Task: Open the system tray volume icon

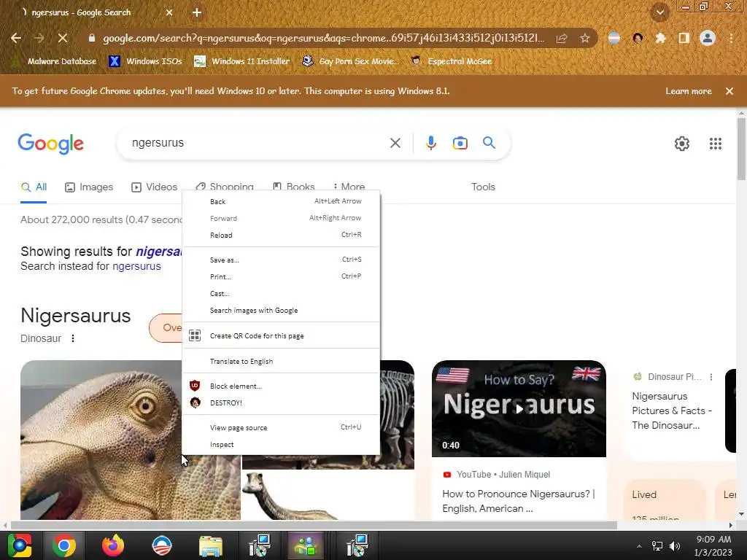Action: click(674, 545)
